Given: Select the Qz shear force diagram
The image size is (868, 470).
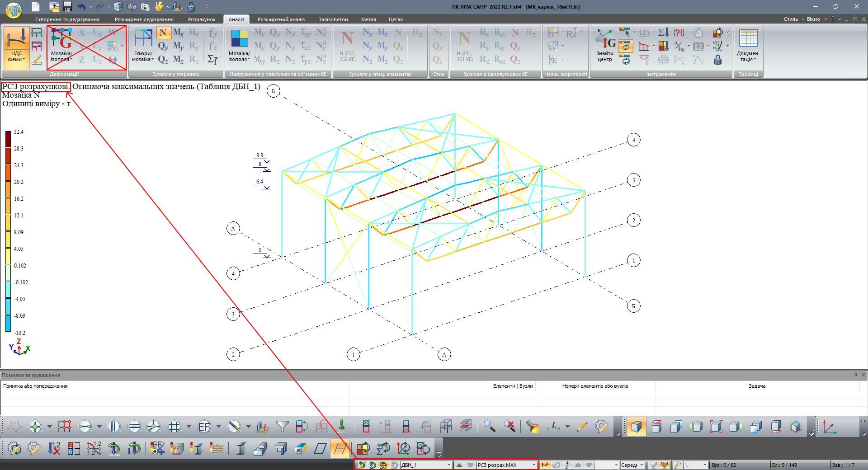Looking at the screenshot, I should click(163, 60).
